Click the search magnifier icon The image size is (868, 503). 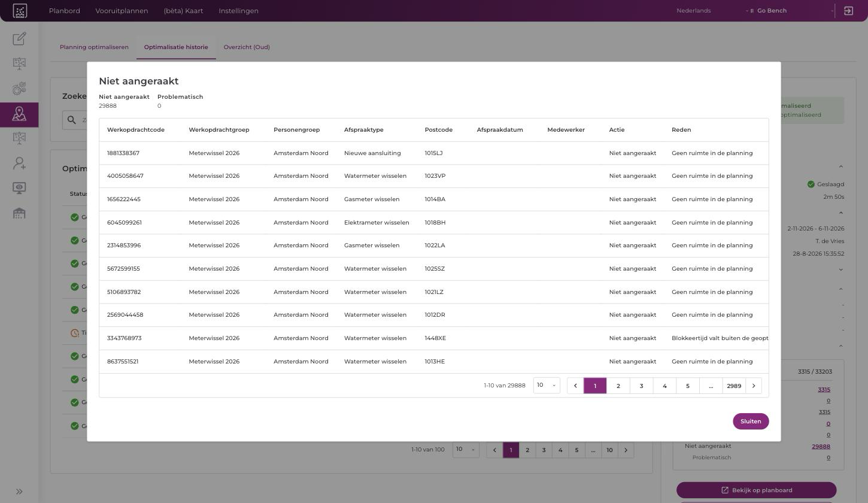[x=72, y=120]
